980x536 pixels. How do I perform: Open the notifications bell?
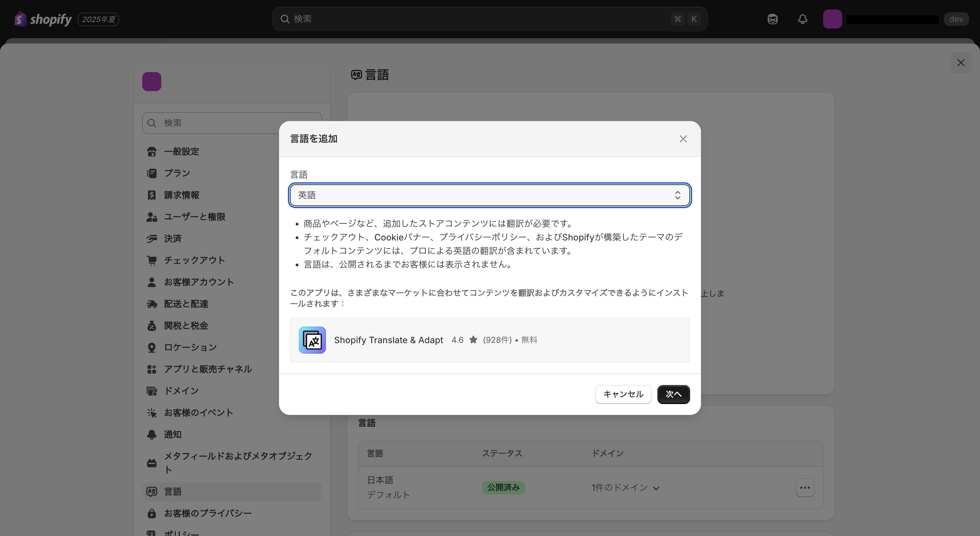802,19
